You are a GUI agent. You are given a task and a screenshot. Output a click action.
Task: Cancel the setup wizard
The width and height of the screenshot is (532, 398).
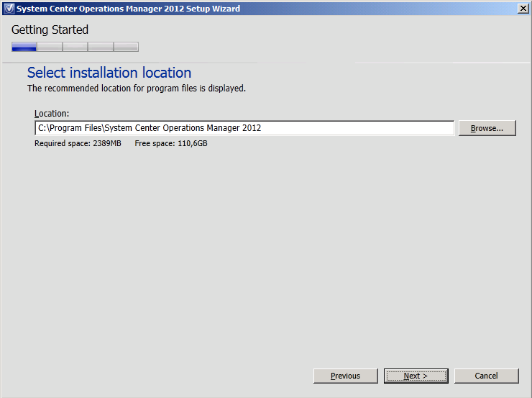pos(486,376)
